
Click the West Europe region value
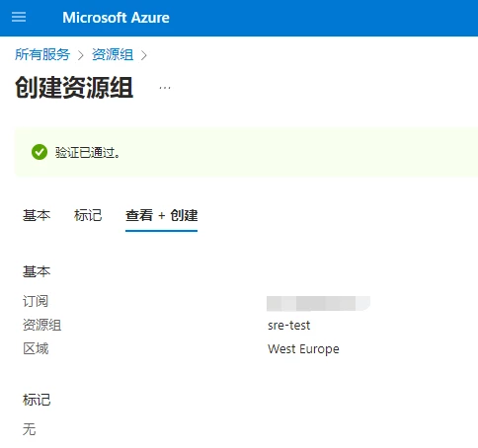click(303, 349)
